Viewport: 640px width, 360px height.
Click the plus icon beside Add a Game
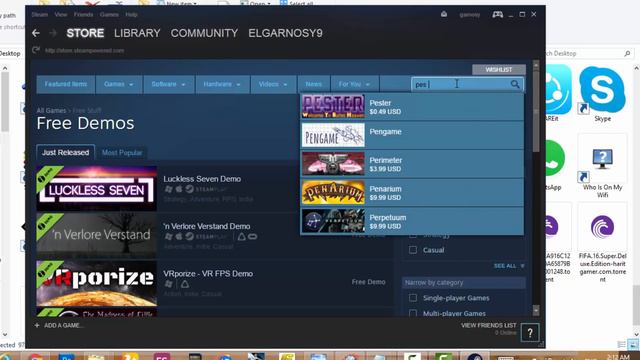37,325
